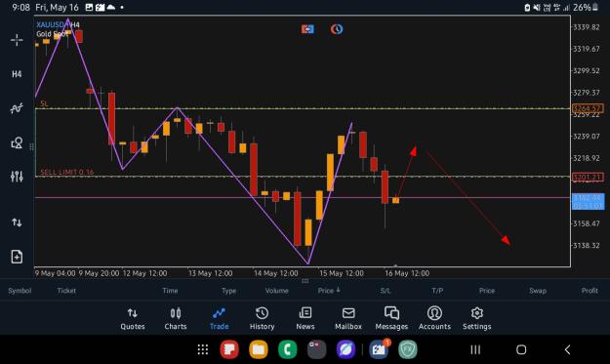The width and height of the screenshot is (610, 364).
Task: Tap the grip handle on chart left edge
Action: 31,146
